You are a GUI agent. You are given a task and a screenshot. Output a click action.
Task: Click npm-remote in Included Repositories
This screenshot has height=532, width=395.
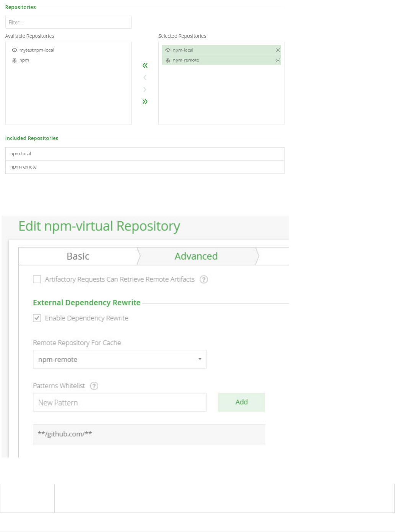tap(24, 167)
